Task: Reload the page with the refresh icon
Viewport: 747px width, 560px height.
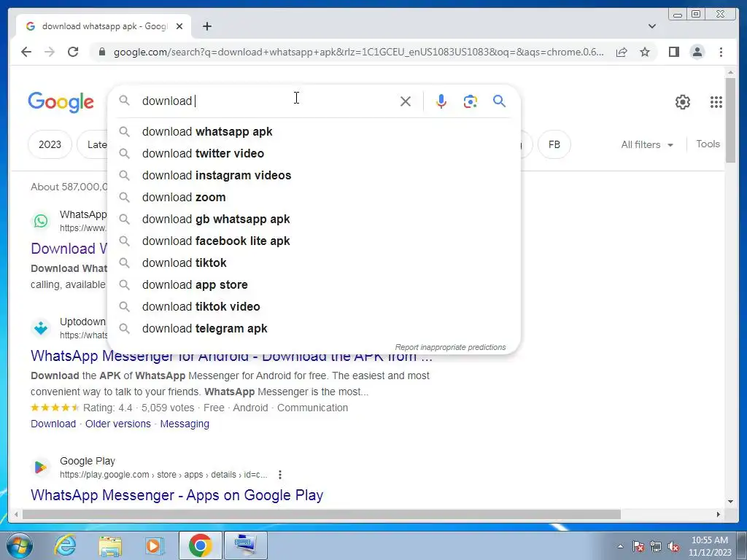Action: pyautogui.click(x=73, y=52)
